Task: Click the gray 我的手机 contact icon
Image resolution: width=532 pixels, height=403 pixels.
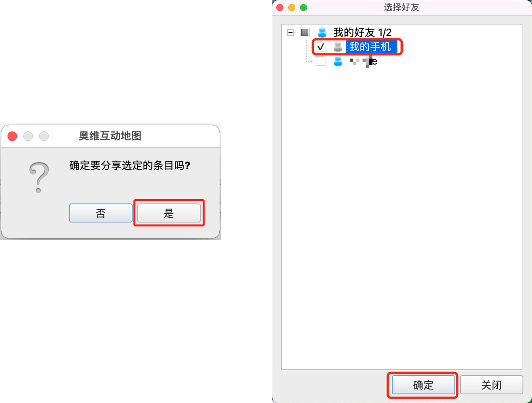Action: coord(338,47)
